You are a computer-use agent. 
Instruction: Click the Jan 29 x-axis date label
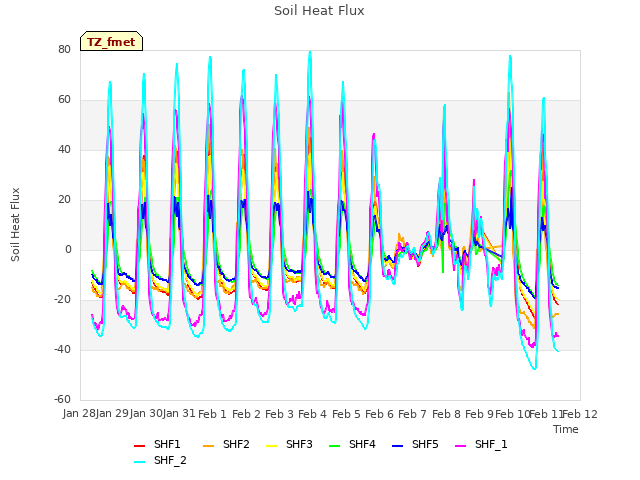[112, 413]
